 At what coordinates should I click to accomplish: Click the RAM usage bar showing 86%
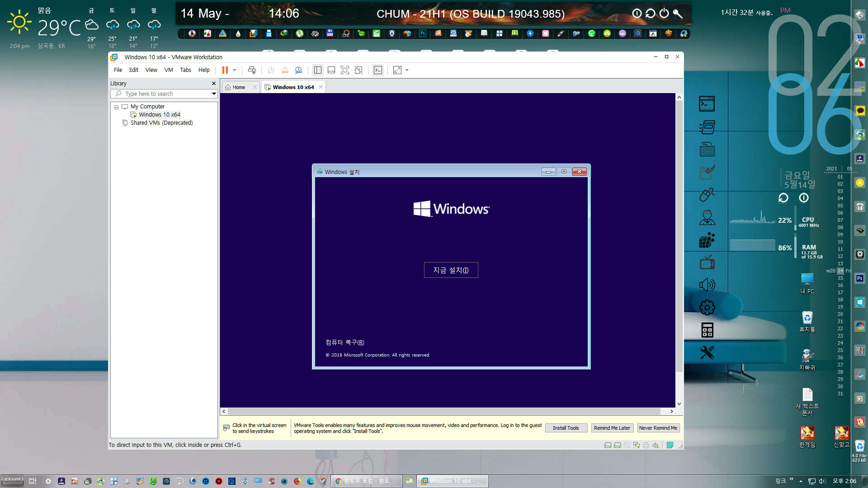[x=752, y=245]
